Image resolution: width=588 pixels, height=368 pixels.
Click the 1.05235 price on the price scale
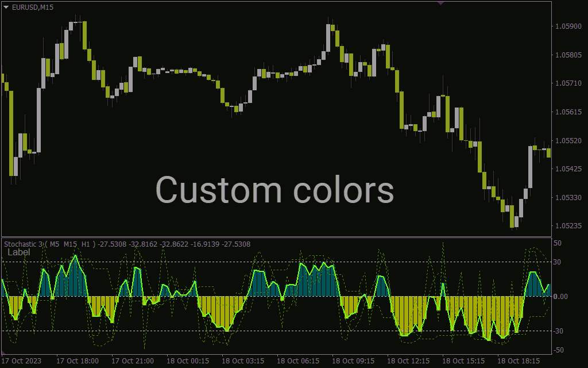pyautogui.click(x=568, y=226)
